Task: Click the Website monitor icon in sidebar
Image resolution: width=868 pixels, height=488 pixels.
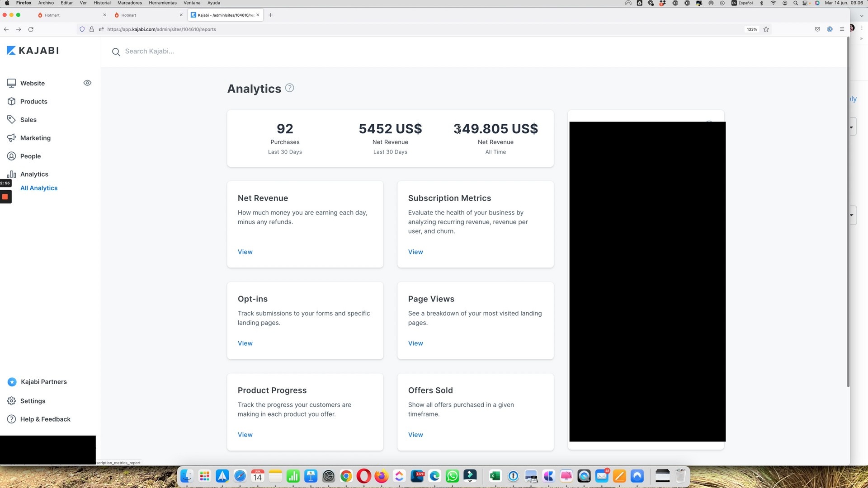Action: [11, 83]
